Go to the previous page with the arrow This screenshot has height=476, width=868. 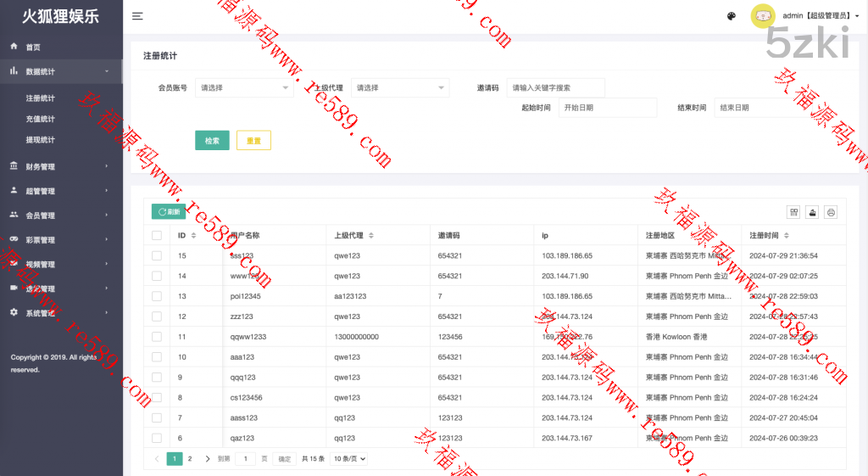(x=157, y=459)
